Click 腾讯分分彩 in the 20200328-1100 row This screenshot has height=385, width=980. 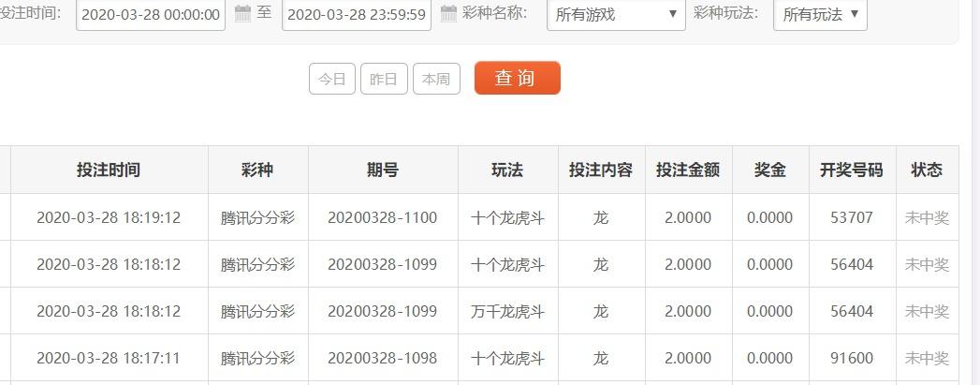(x=257, y=217)
